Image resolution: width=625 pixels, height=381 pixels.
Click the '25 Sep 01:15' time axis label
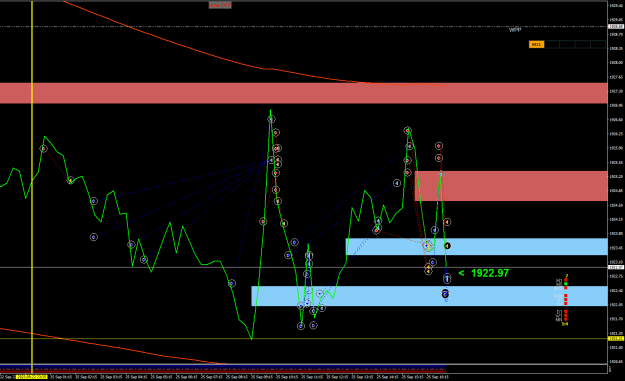[62, 377]
